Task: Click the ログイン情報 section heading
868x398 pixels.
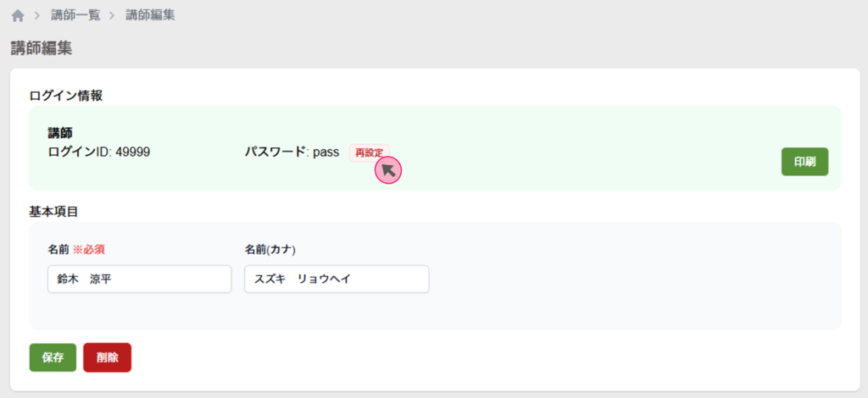Action: (66, 96)
